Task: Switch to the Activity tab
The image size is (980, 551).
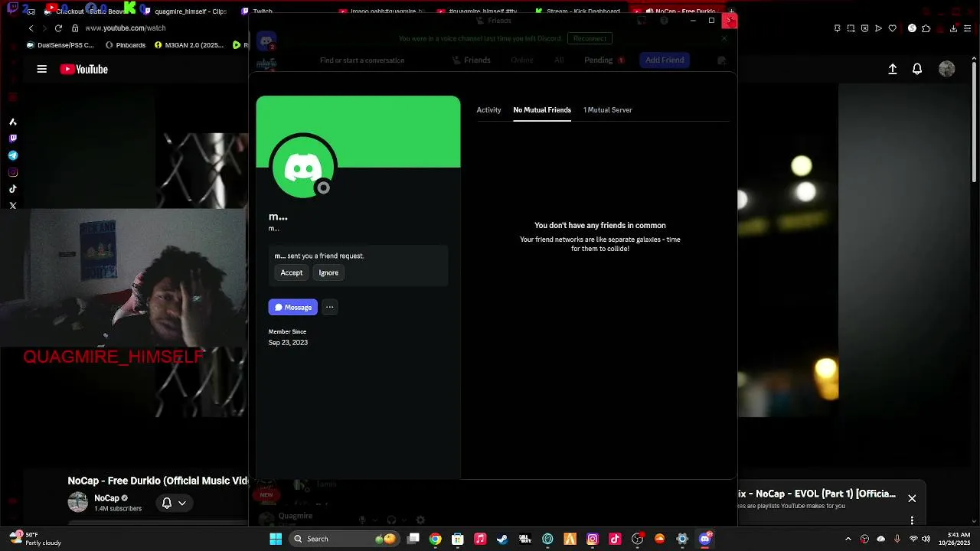Action: (488, 110)
